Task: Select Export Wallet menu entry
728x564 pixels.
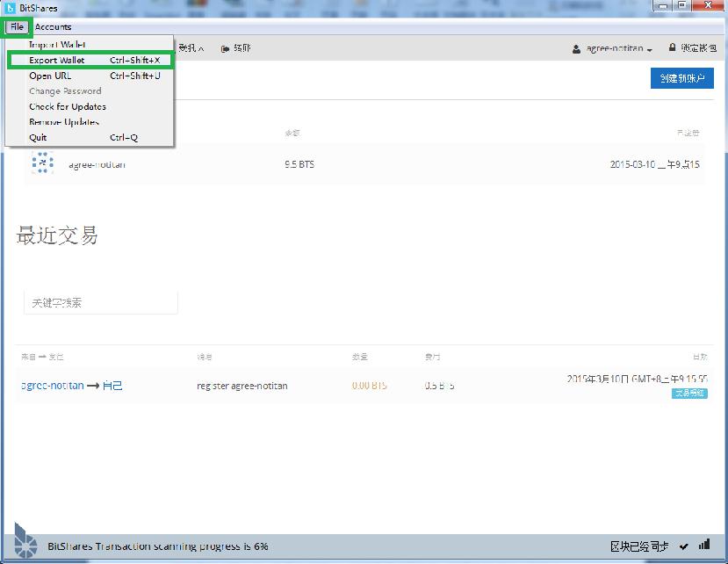Action: [x=90, y=61]
